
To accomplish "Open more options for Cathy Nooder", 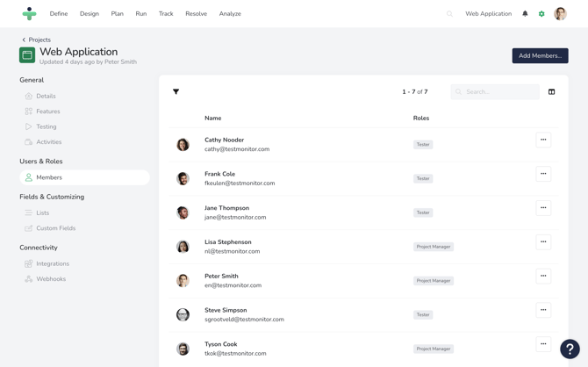I will pyautogui.click(x=543, y=140).
